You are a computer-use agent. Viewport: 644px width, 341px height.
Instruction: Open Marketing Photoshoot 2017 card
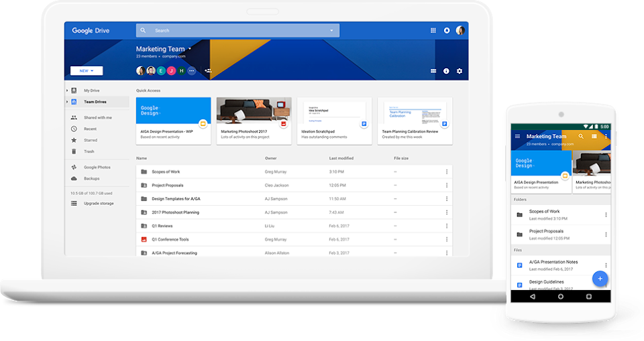click(254, 121)
